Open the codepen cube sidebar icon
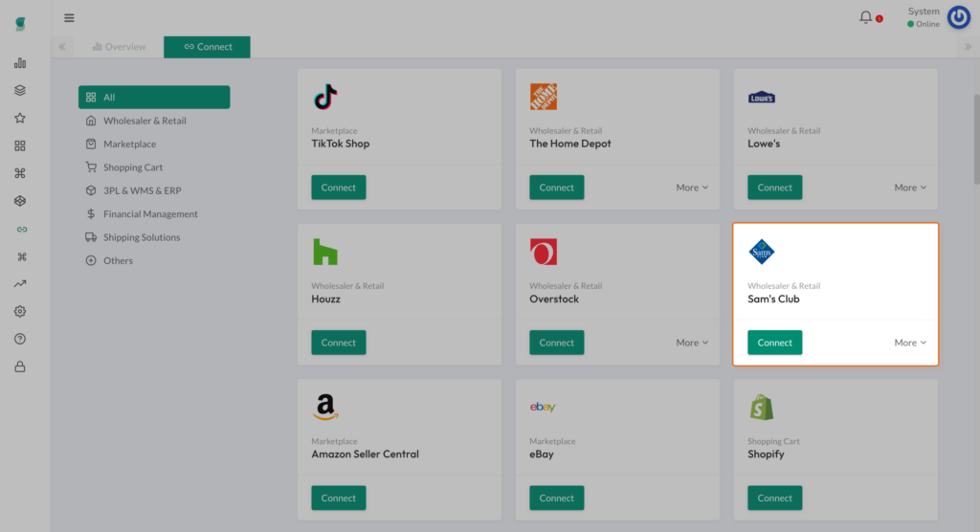 coord(20,201)
